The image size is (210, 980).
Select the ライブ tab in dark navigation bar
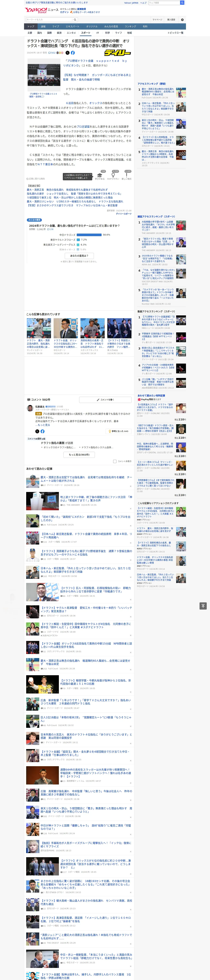[x=56, y=27]
